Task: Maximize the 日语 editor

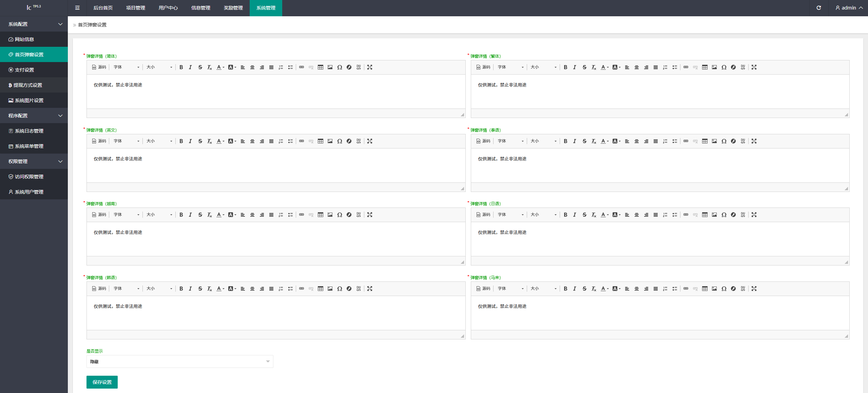Action: pyautogui.click(x=754, y=215)
